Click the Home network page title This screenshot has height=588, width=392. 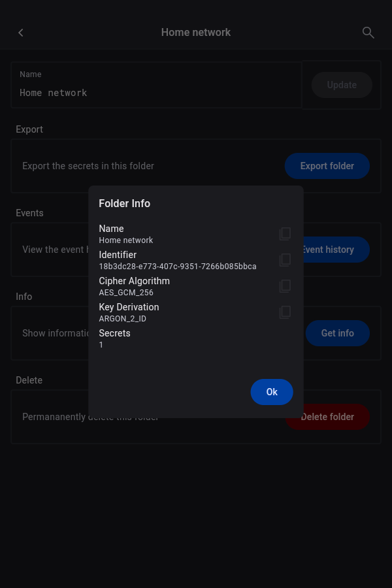[x=195, y=33]
